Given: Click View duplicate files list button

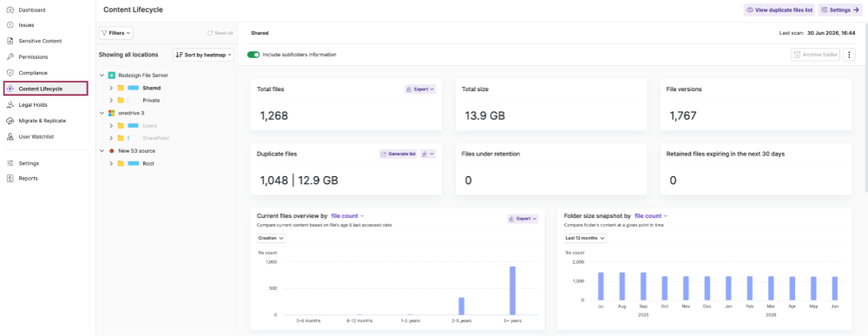Looking at the screenshot, I should click(779, 10).
